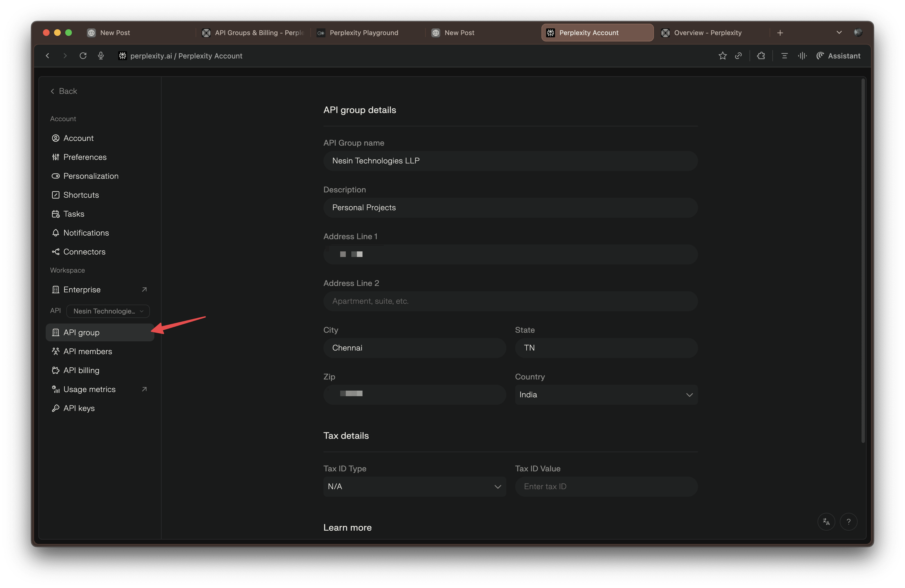Click the puzzle icon next to API billing

(55, 371)
